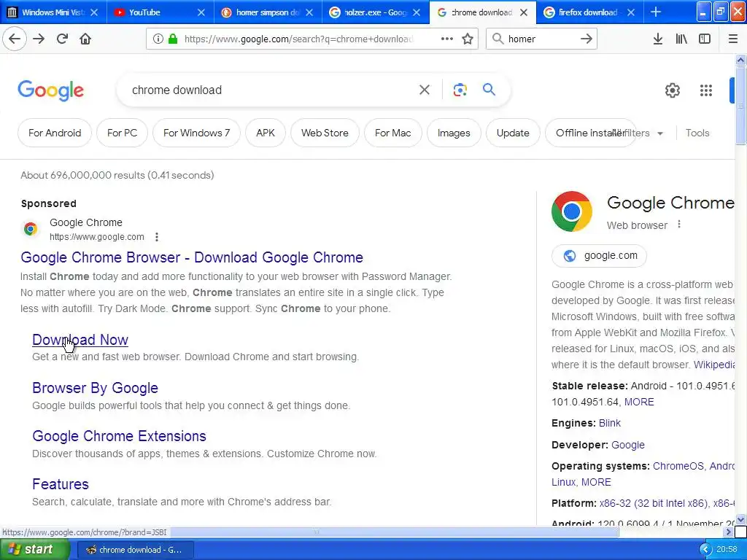This screenshot has width=747, height=560.
Task: Expand MORE next to stable release
Action: (x=639, y=402)
